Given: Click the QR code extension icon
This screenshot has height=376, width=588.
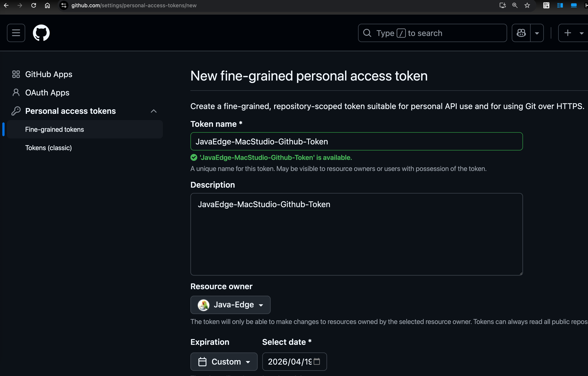Looking at the screenshot, I should tap(546, 5).
